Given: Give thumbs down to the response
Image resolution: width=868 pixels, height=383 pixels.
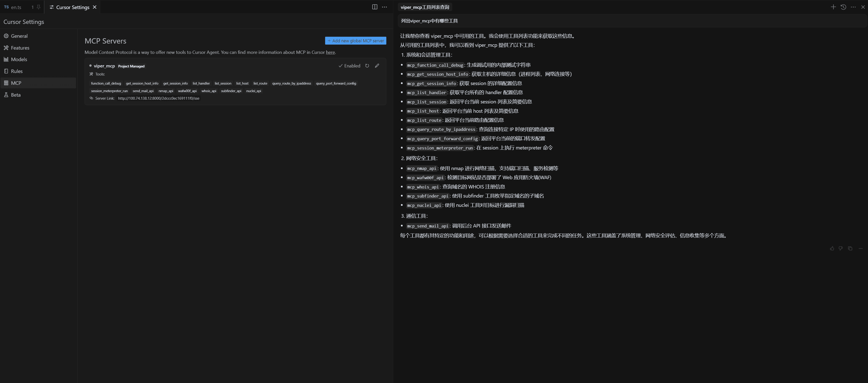Looking at the screenshot, I should (840, 248).
